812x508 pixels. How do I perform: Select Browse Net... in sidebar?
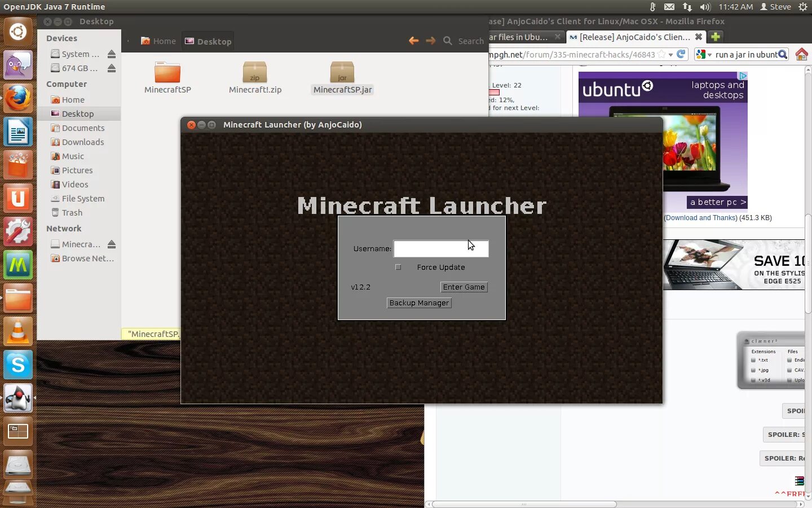(79, 258)
